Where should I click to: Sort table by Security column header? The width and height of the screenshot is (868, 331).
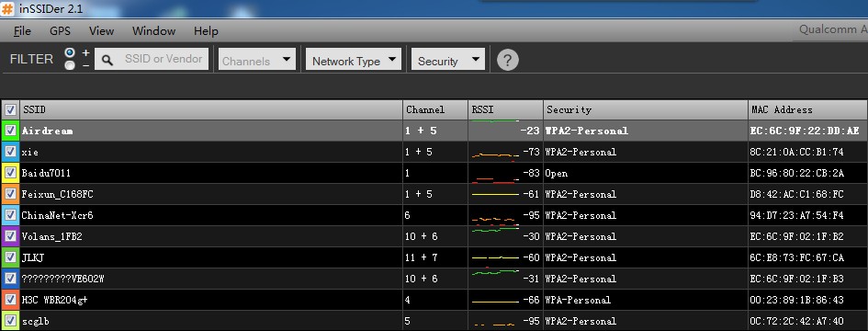[646, 109]
